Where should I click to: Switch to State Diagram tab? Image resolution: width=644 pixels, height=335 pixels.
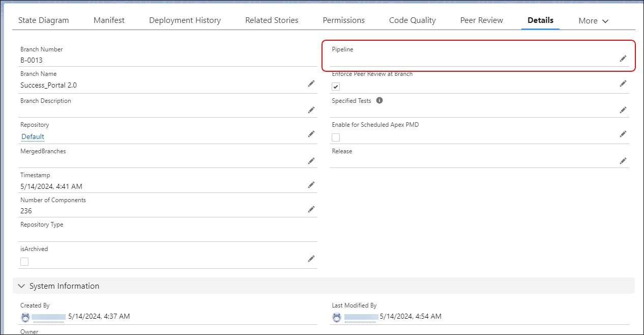pos(44,20)
